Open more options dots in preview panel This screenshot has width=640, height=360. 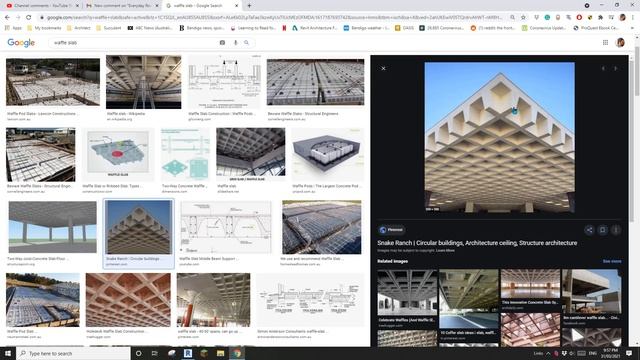click(x=616, y=230)
